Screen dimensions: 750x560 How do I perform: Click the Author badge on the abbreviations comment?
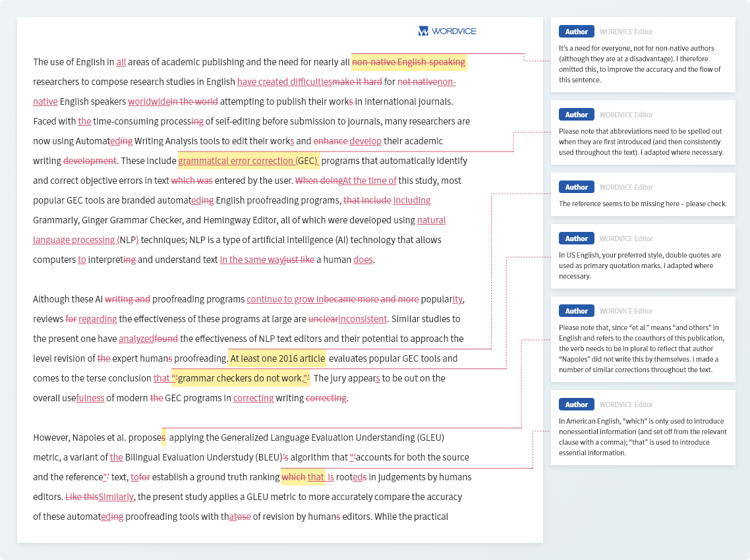click(x=576, y=114)
